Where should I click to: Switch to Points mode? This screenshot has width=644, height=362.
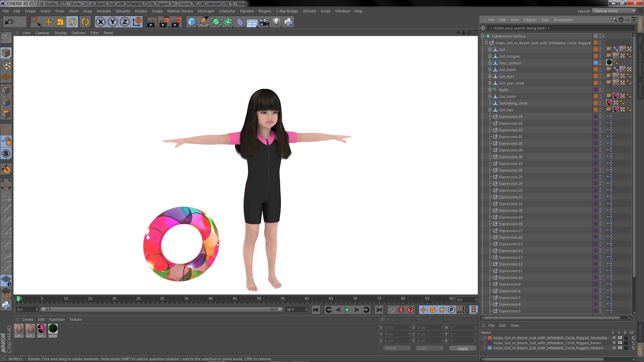6,90
